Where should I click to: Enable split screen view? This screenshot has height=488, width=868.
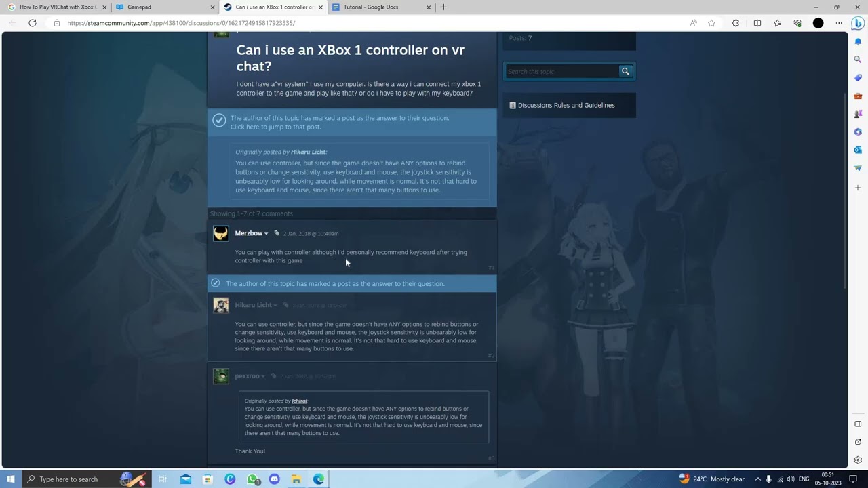pyautogui.click(x=757, y=23)
